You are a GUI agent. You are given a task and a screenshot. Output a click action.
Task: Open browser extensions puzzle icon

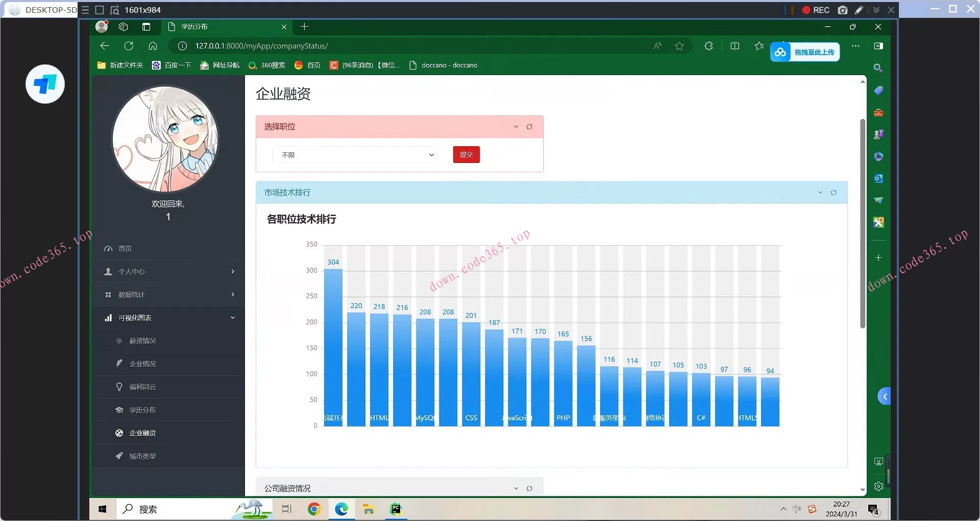pos(708,46)
